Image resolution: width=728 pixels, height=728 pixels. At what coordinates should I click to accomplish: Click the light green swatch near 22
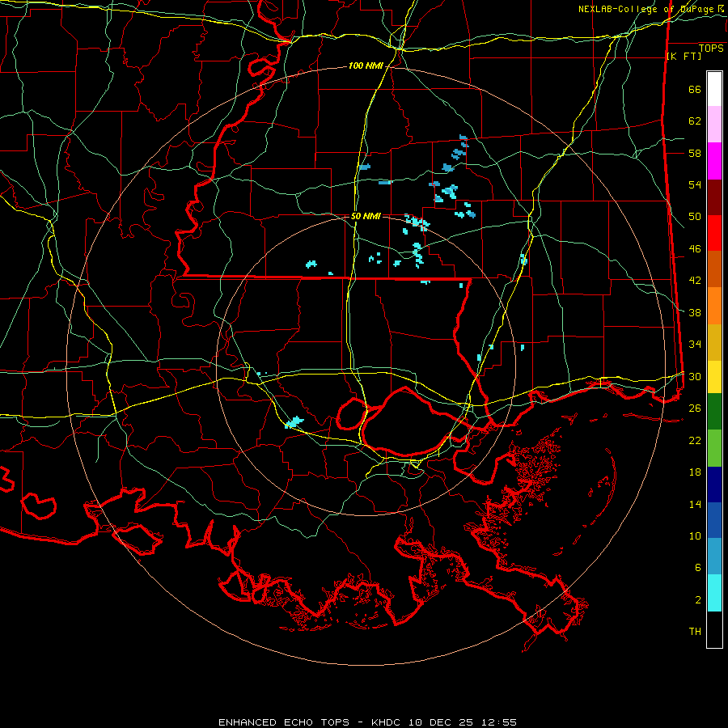point(714,448)
